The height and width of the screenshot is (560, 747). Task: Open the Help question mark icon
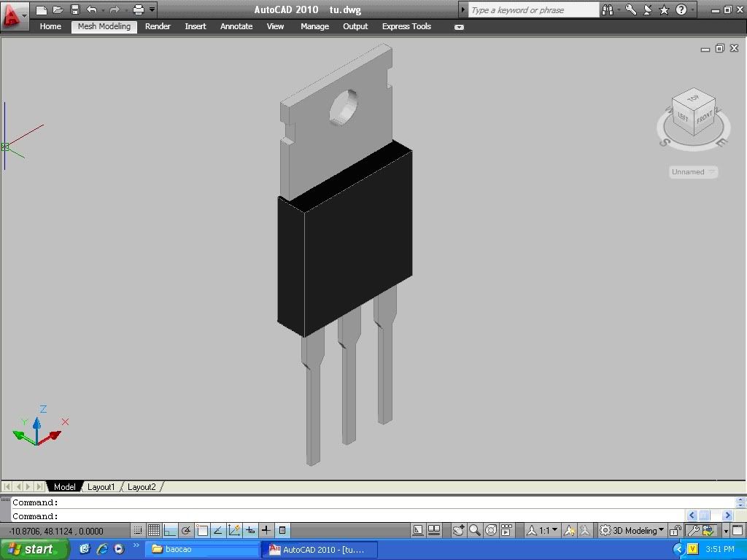coord(681,10)
